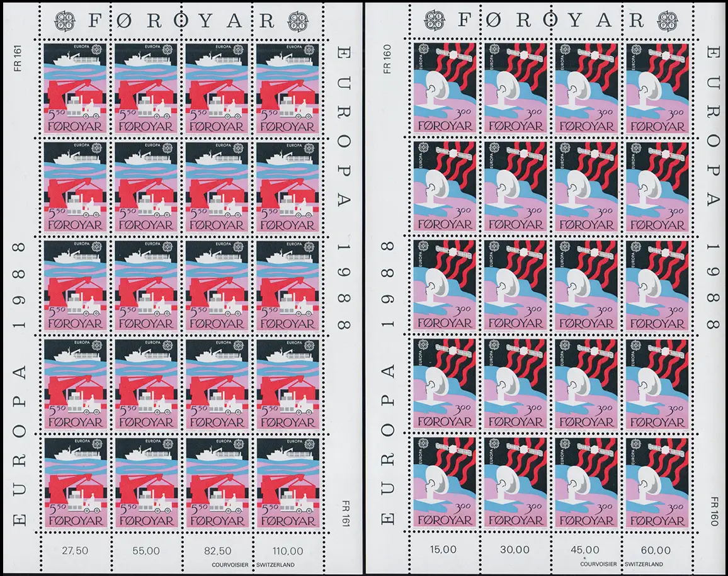Click the 27,50 margin value
Image resolution: width=728 pixels, height=576 pixels.
click(76, 549)
